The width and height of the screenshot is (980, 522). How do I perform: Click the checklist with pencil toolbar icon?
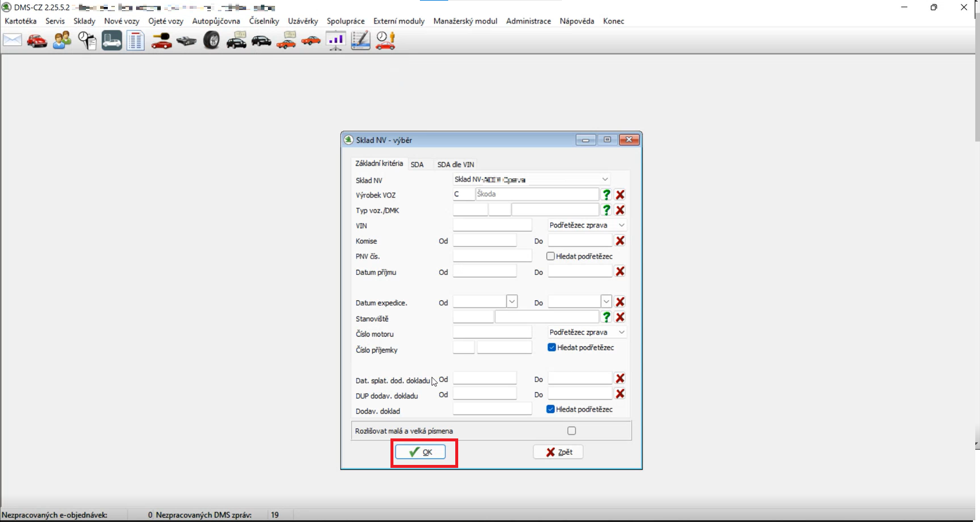pyautogui.click(x=360, y=40)
